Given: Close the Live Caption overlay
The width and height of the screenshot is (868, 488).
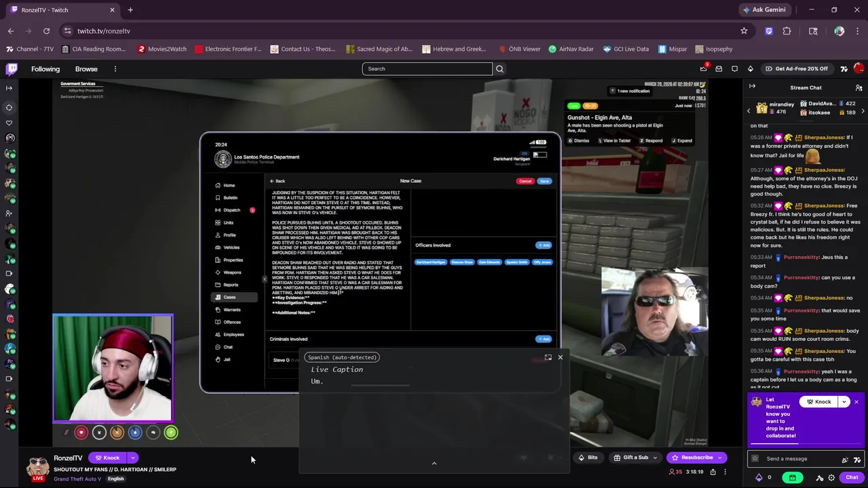Looking at the screenshot, I should tap(560, 357).
